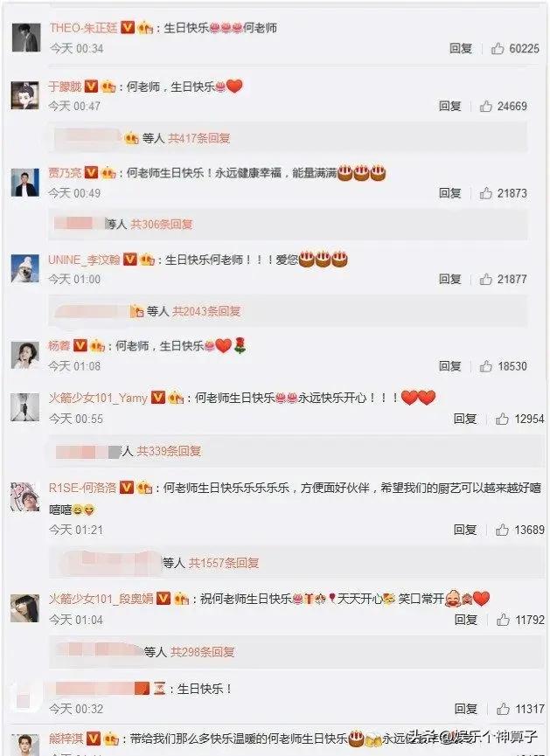
Task: Reply to THEO-朱正廷's comment
Action: tap(460, 48)
